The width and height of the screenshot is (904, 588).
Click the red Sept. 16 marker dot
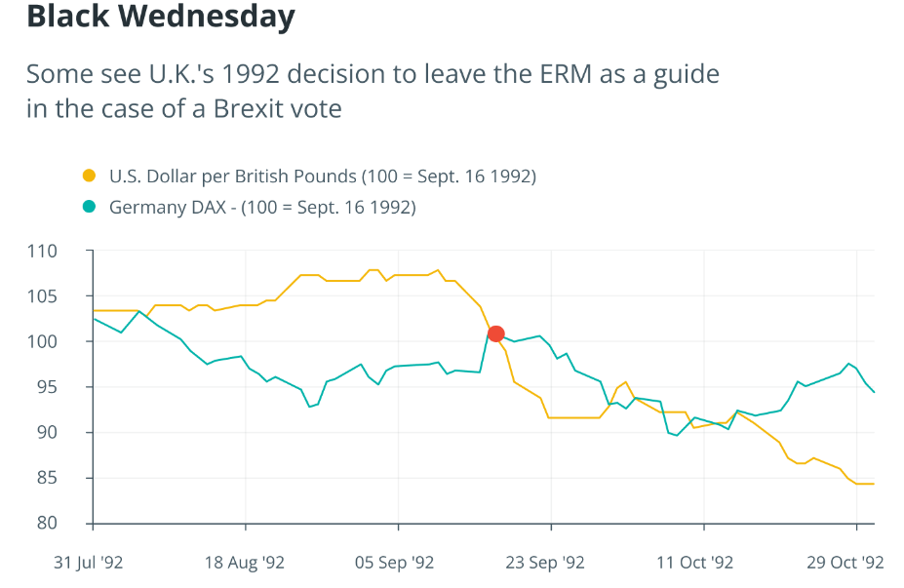click(x=495, y=333)
